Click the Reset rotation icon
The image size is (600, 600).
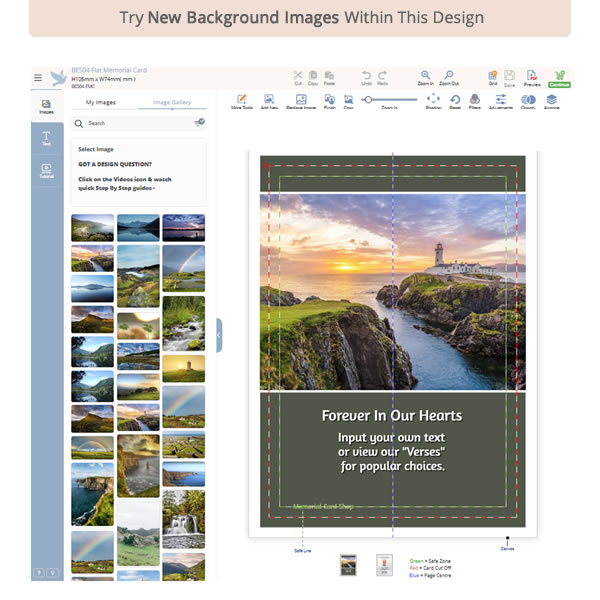(455, 101)
